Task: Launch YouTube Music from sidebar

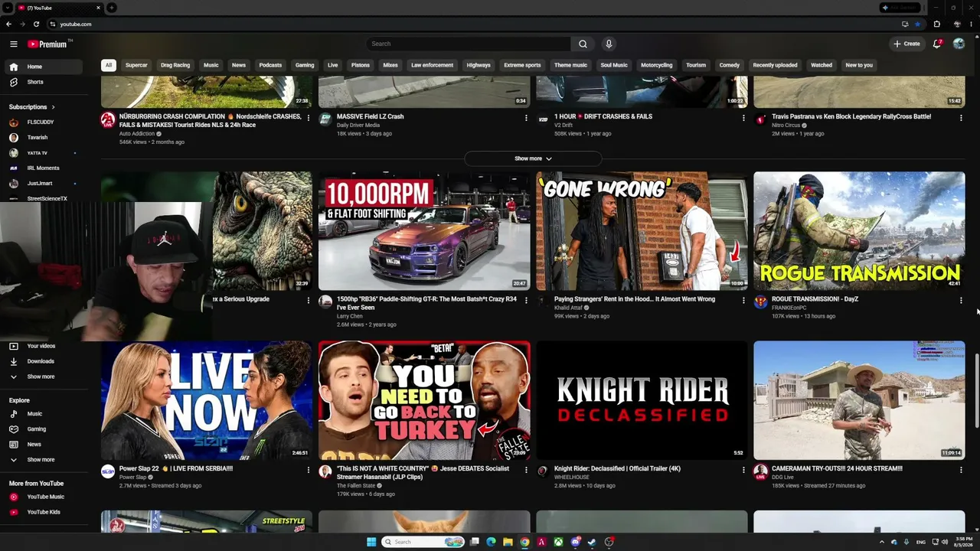Action: point(46,497)
